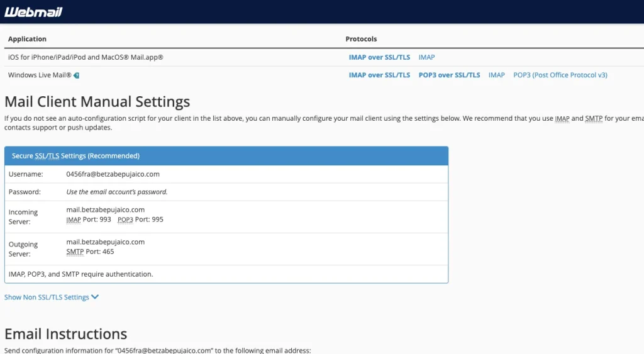Select iOS for iPhone/iPad/iPod row text
Viewport: 644px width, 354px height.
(86, 57)
